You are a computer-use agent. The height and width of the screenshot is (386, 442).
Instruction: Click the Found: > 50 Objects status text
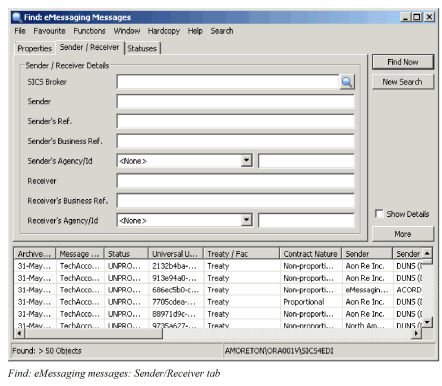point(47,351)
